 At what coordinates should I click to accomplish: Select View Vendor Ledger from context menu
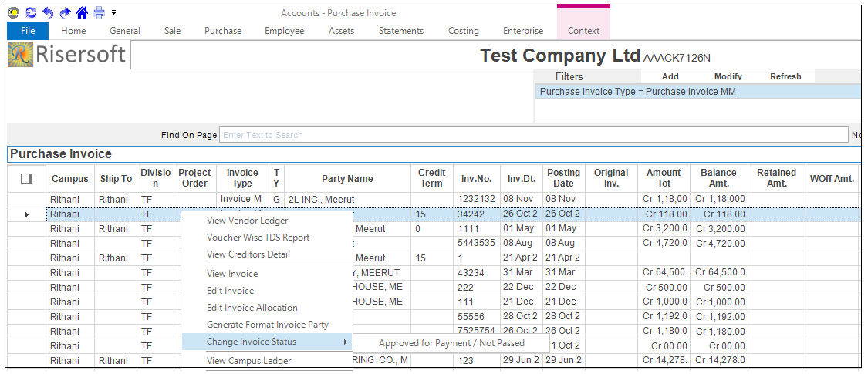click(247, 221)
